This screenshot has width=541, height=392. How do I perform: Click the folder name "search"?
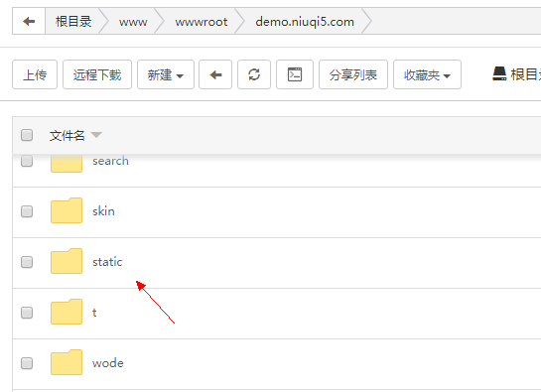(110, 161)
